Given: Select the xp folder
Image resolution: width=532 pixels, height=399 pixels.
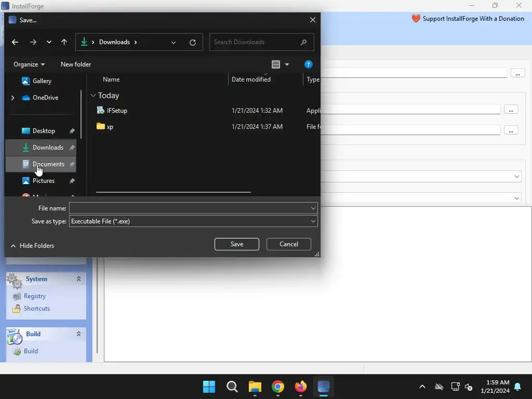Looking at the screenshot, I should [105, 127].
